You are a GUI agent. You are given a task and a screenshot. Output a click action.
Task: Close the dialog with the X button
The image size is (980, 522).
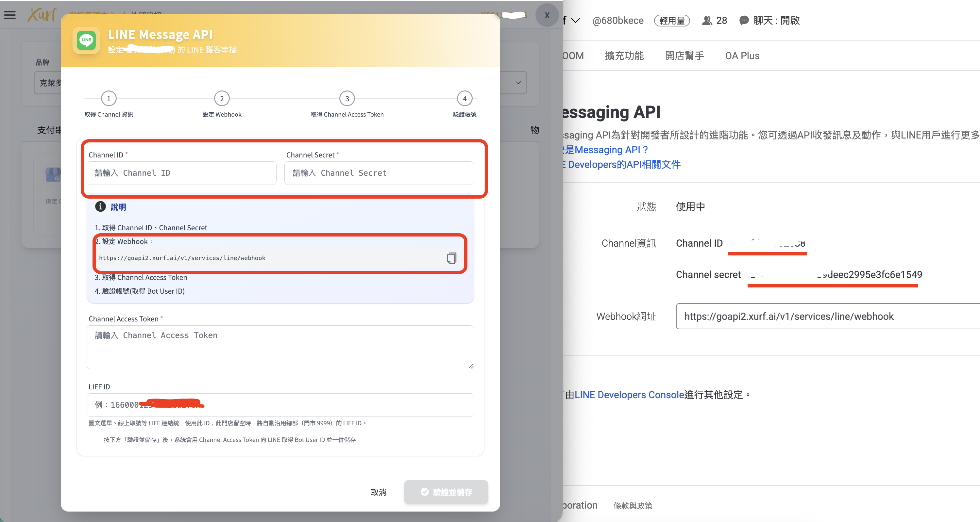point(547,15)
